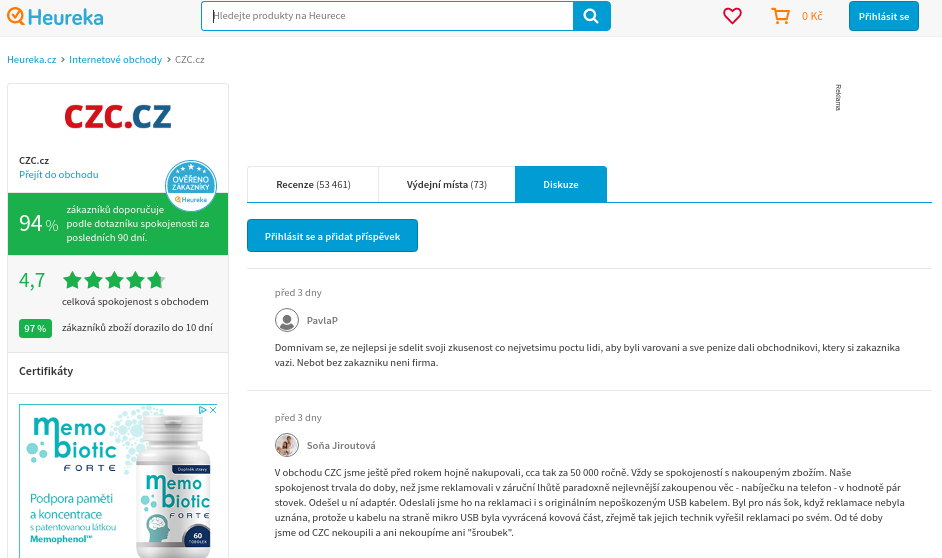
Task: Open Internetové obchody breadcrumb
Action: (x=115, y=59)
